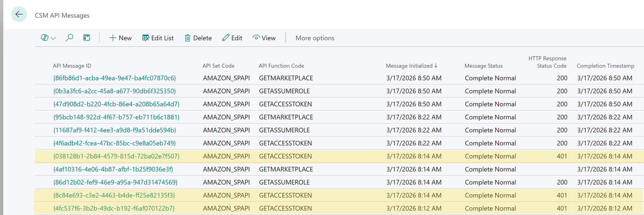Click 200 status code in 86fb86d1 row
The height and width of the screenshot is (215, 644).
pos(562,78)
